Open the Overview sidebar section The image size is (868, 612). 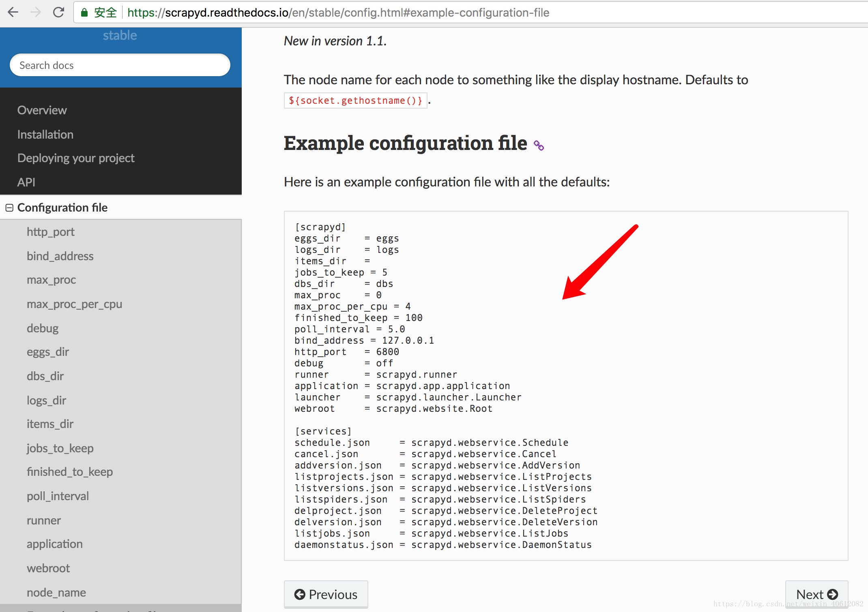42,110
